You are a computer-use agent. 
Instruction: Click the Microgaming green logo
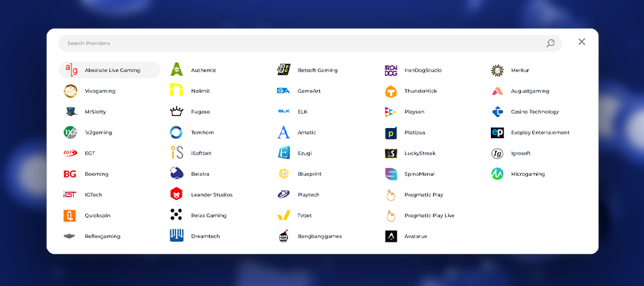(x=497, y=174)
